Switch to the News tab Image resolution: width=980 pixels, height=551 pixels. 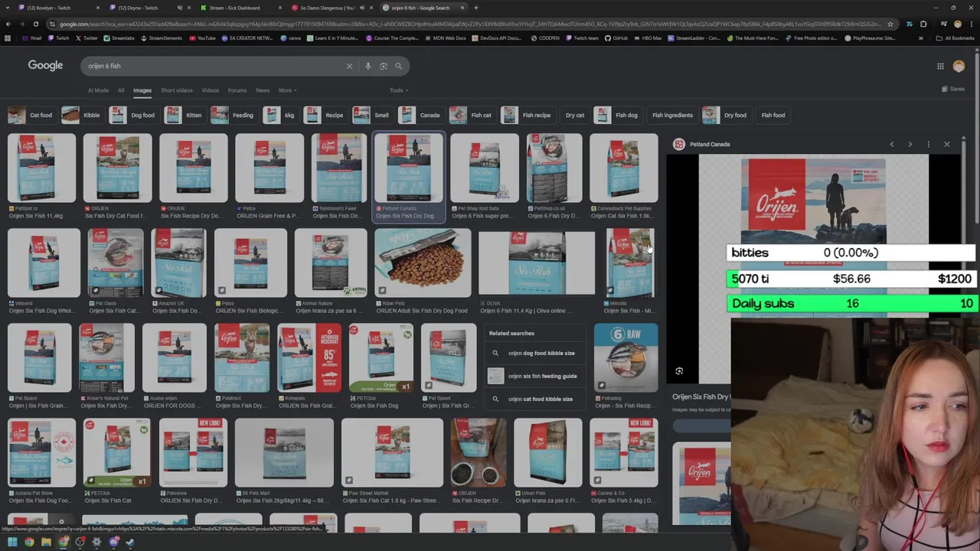coord(262,90)
